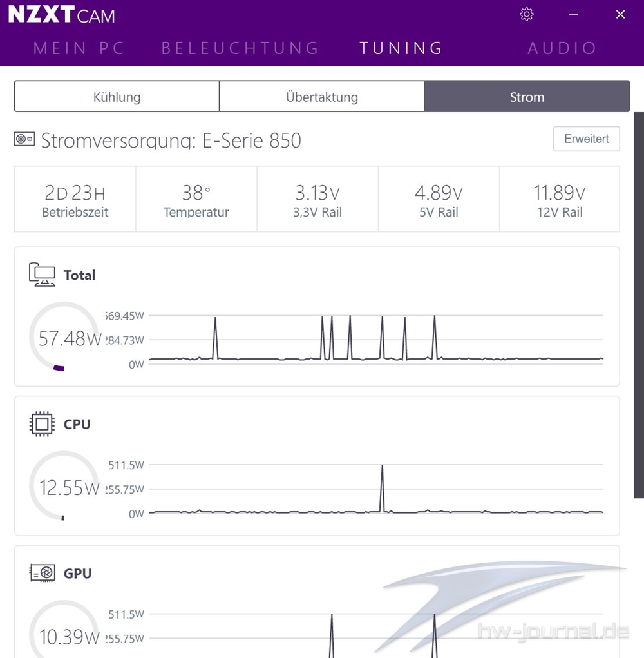Open the settings gear icon
Screen dimensions: 644x658
[x=527, y=14]
